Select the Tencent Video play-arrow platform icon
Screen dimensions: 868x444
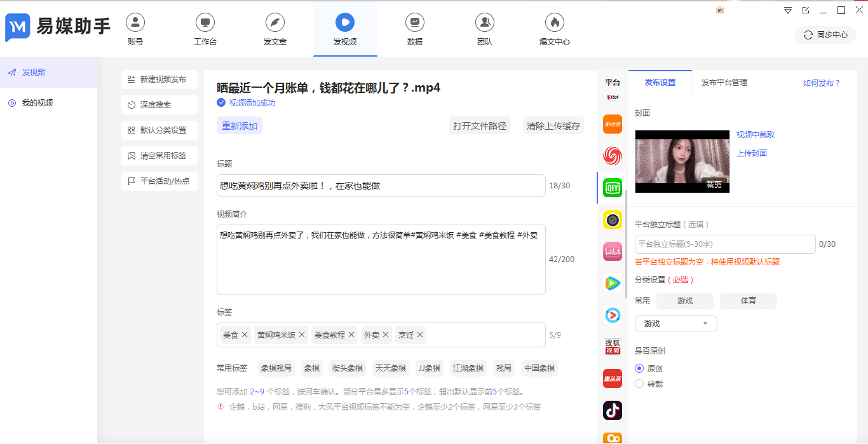click(613, 283)
